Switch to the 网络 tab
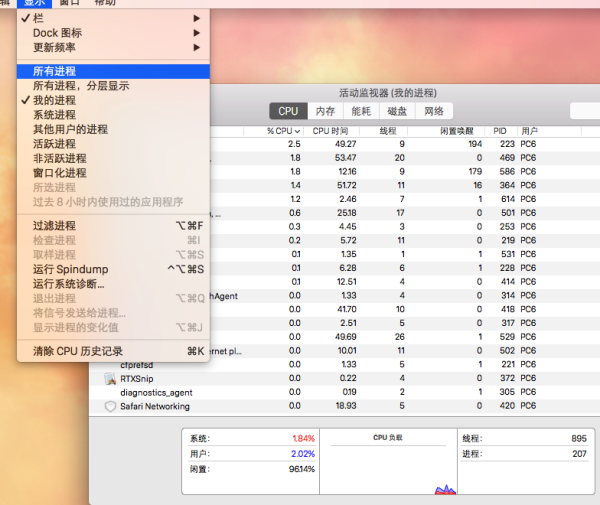 (x=434, y=111)
